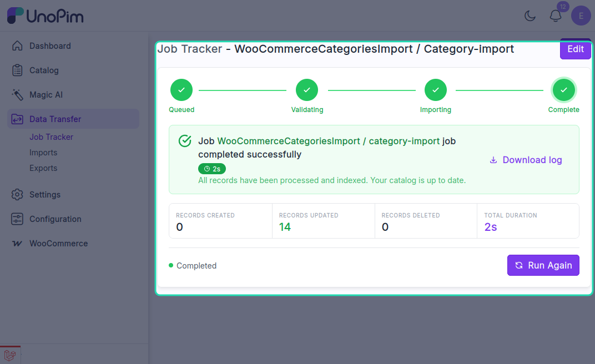The image size is (595, 364).
Task: Click the Total Duration value 2s
Action: 490,227
